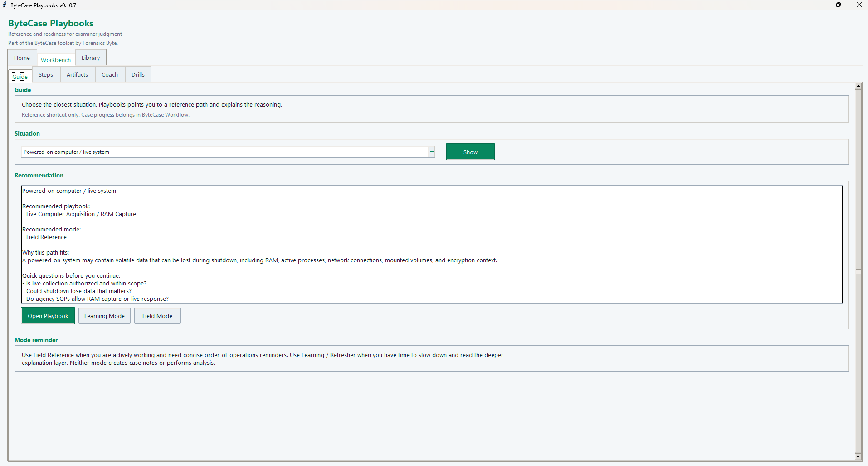The image size is (868, 466).
Task: Click the scrollbar down arrow
Action: coord(858,456)
